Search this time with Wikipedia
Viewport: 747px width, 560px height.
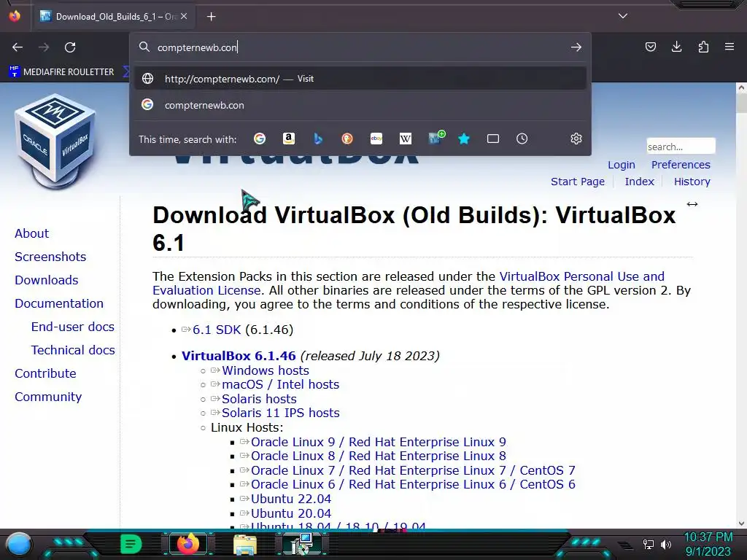406,139
